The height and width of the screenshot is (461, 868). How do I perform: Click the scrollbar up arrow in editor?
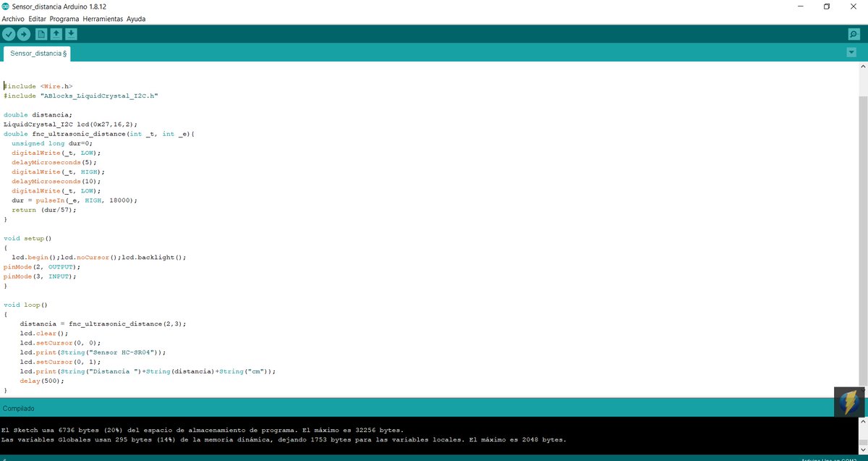coord(862,67)
